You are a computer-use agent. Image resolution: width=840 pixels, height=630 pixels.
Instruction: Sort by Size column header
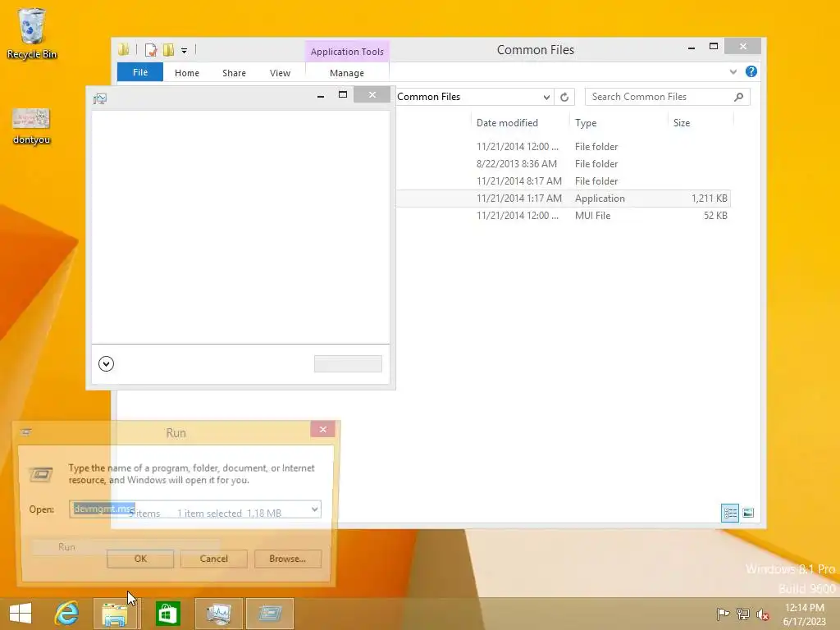[x=682, y=123]
